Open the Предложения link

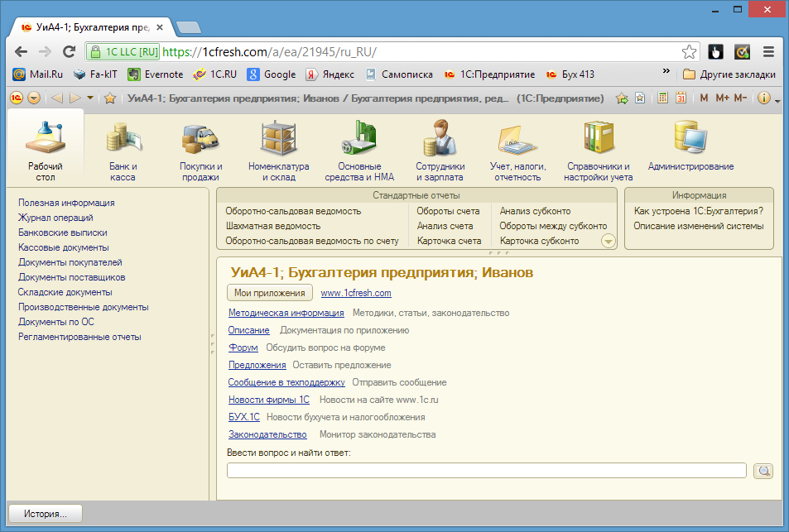tap(257, 365)
